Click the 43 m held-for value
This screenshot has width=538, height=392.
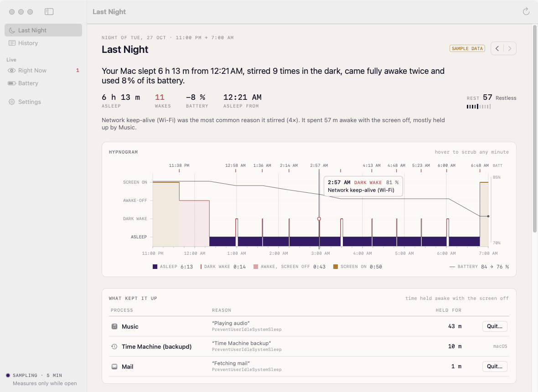(455, 326)
